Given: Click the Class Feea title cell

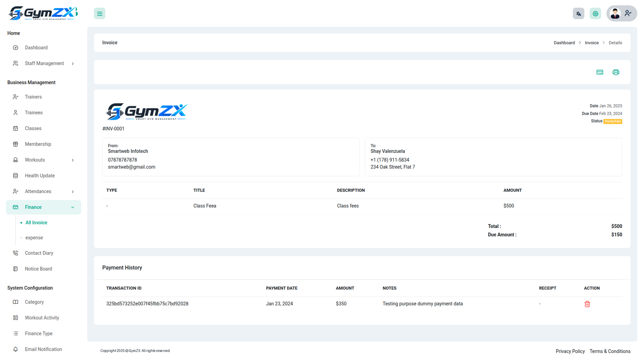Looking at the screenshot, I should (x=205, y=206).
